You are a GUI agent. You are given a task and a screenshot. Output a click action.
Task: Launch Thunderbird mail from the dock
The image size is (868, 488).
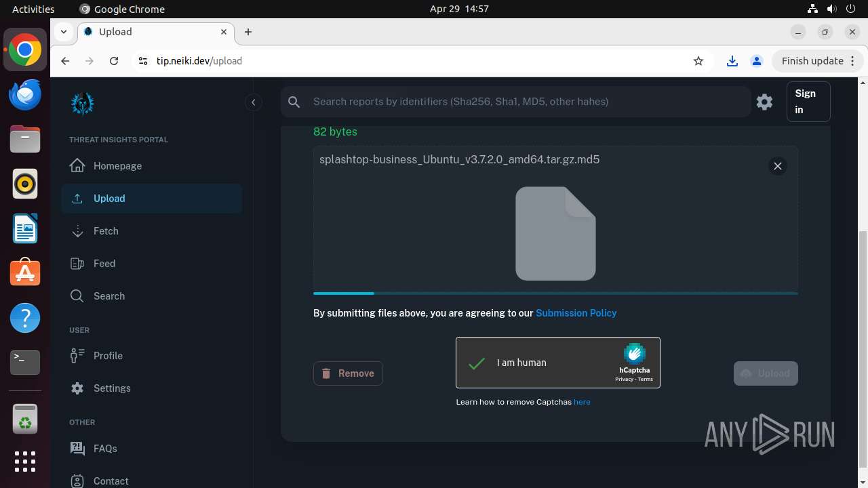click(25, 95)
